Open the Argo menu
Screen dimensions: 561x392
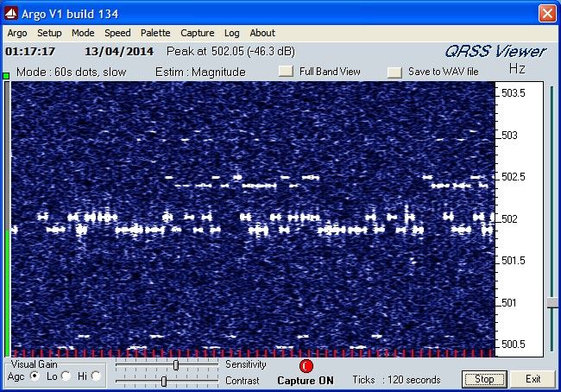coord(17,33)
